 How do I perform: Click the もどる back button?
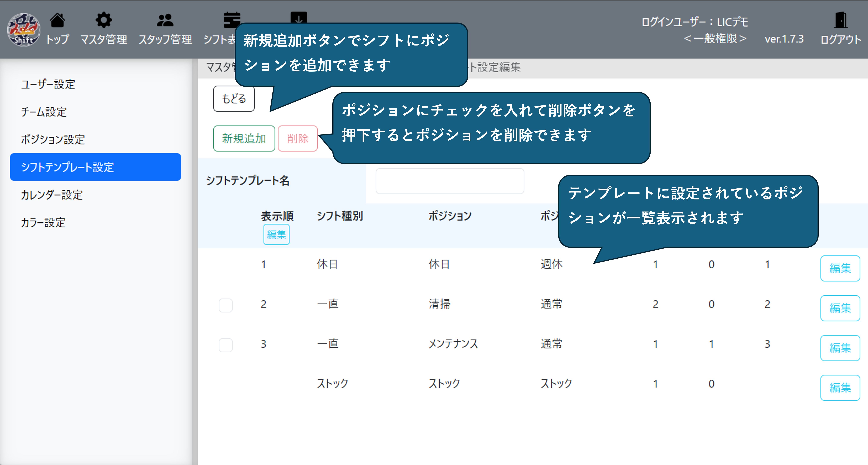[234, 99]
